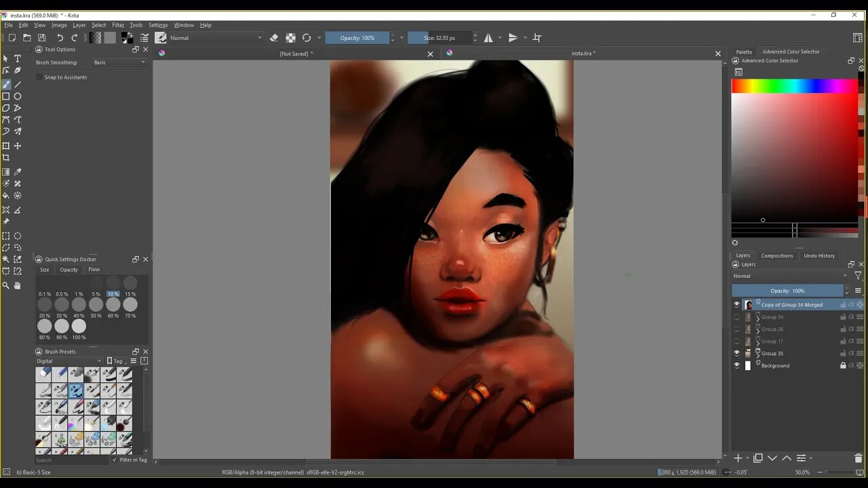Screen dimensions: 868x488
Task: Show the Group 26 layer
Action: pos(737,329)
